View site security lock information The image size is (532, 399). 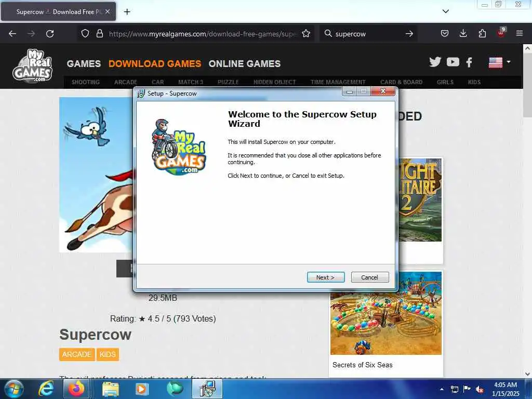click(x=99, y=34)
